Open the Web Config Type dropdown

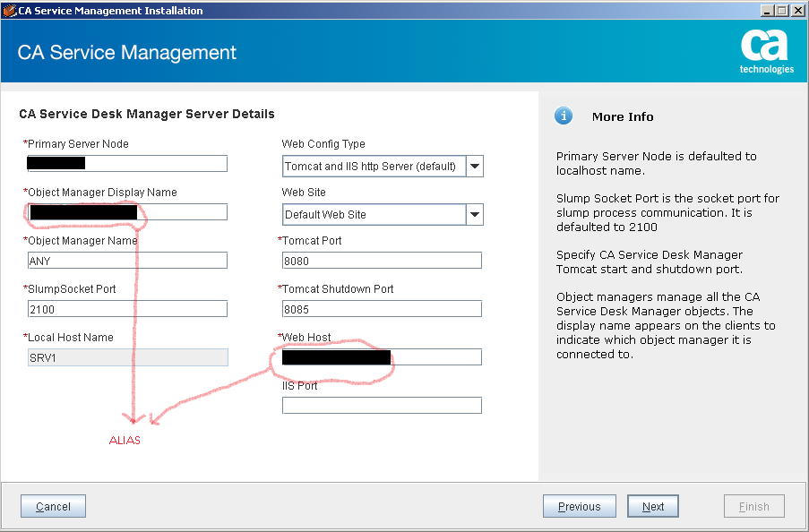(475, 167)
